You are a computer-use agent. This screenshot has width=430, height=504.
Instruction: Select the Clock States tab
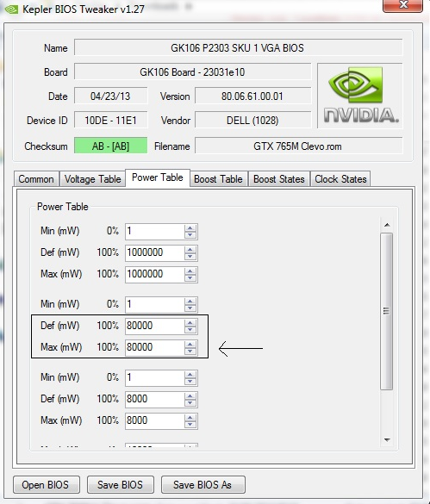340,179
